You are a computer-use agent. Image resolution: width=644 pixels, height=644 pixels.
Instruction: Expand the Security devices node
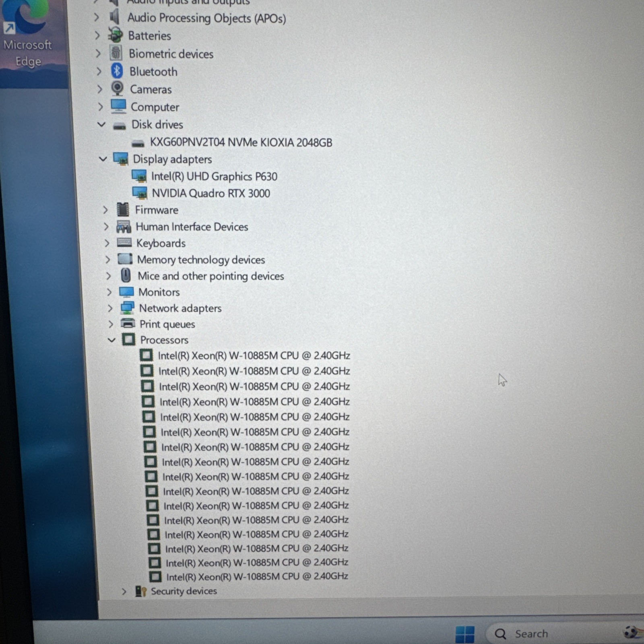pyautogui.click(x=124, y=591)
